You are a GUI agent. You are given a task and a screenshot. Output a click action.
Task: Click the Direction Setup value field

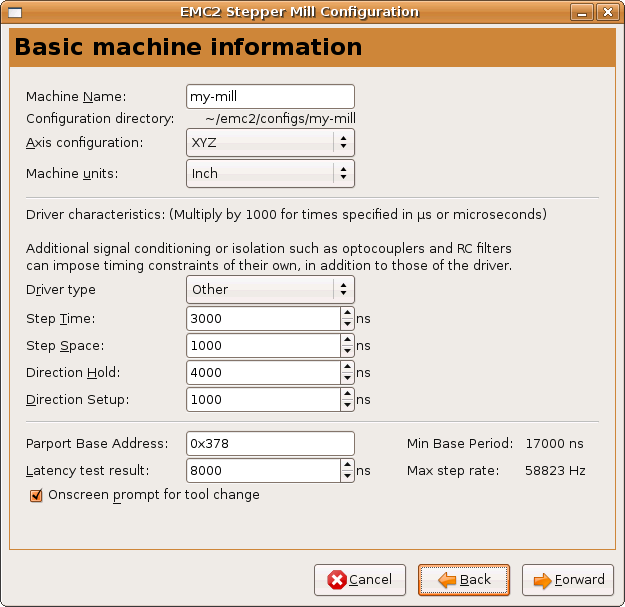click(x=263, y=399)
